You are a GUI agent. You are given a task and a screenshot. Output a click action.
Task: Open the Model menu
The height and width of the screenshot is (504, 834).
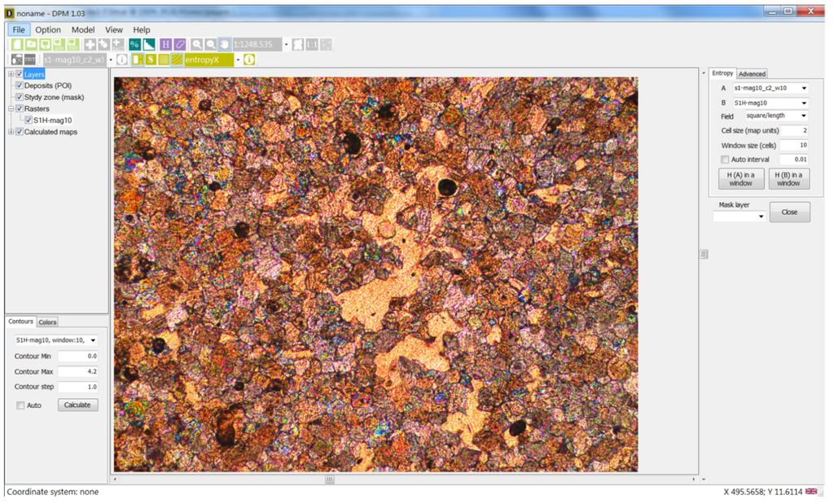[x=82, y=29]
